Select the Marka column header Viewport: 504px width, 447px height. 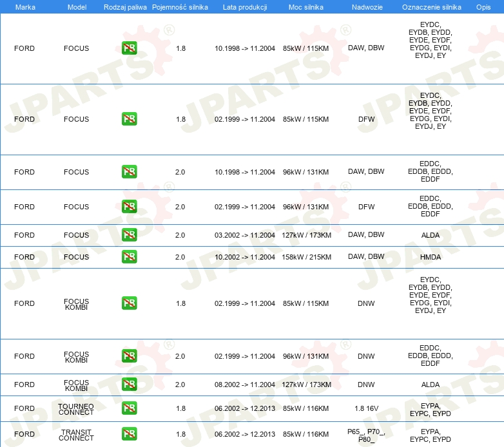(x=25, y=7)
